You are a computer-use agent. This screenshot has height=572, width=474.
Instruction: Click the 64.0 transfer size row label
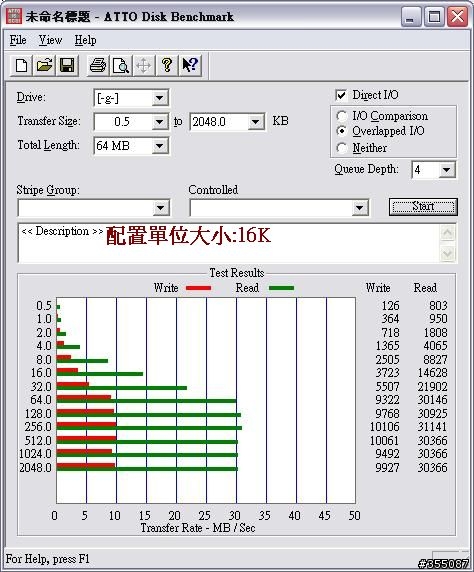[41, 400]
